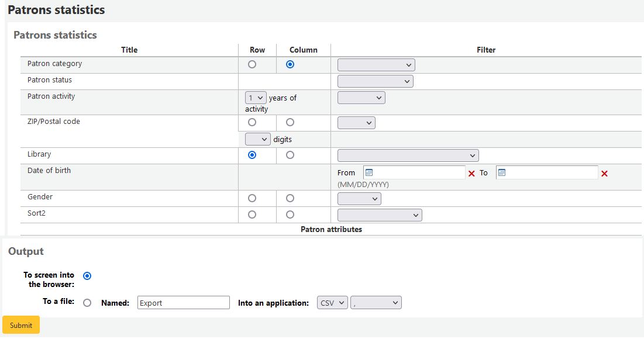Open the Patron status filter dropdown
644x339 pixels.
pos(375,81)
